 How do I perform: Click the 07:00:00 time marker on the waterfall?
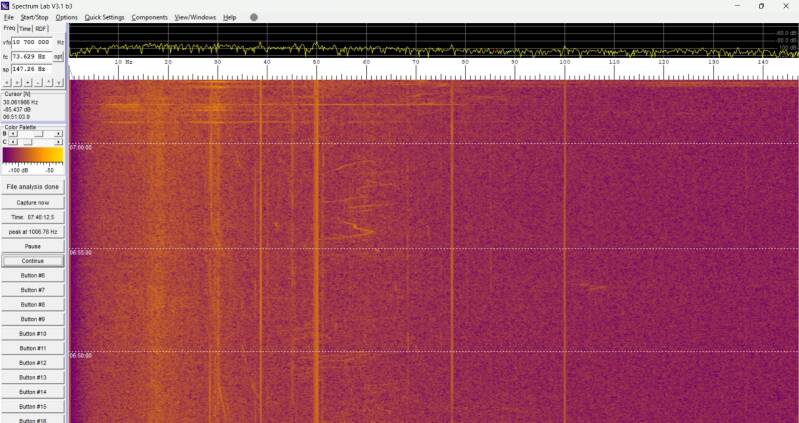pyautogui.click(x=81, y=147)
